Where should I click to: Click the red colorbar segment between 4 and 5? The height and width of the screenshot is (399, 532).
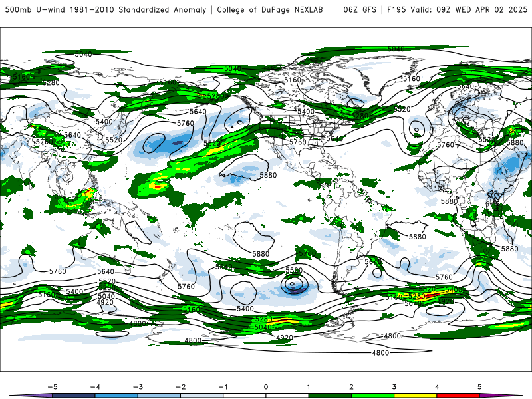(458, 396)
